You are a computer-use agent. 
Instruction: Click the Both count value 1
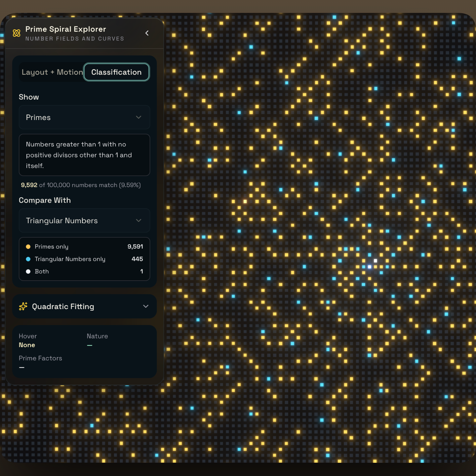(x=141, y=271)
